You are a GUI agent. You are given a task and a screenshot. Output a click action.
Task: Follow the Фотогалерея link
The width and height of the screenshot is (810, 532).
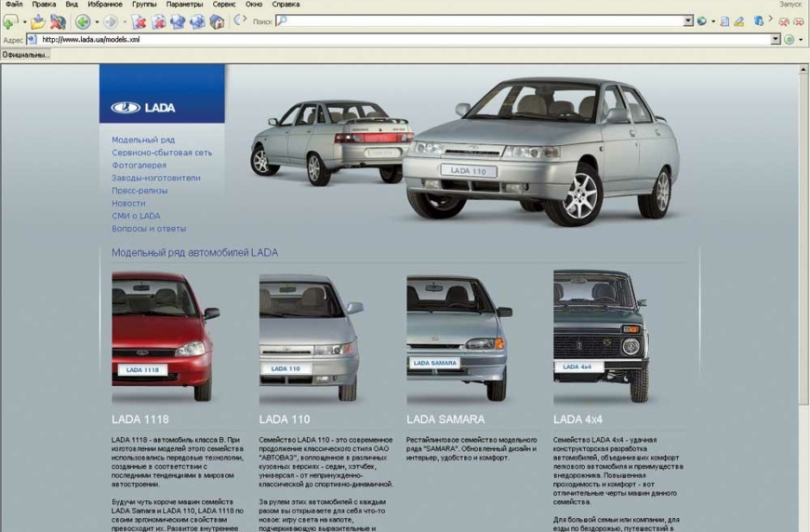click(x=139, y=166)
